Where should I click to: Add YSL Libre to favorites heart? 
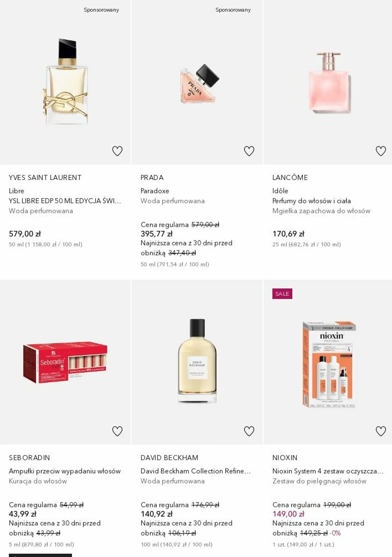(117, 151)
